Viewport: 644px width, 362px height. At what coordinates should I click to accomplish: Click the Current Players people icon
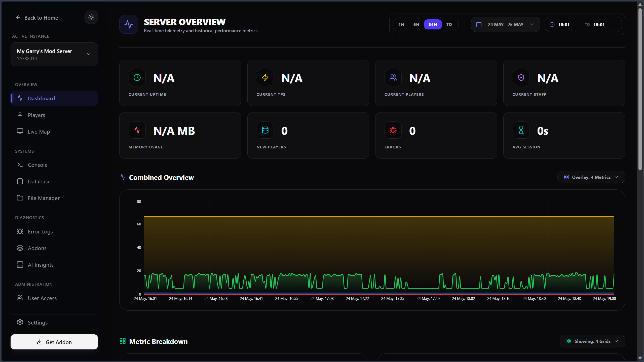pos(393,77)
